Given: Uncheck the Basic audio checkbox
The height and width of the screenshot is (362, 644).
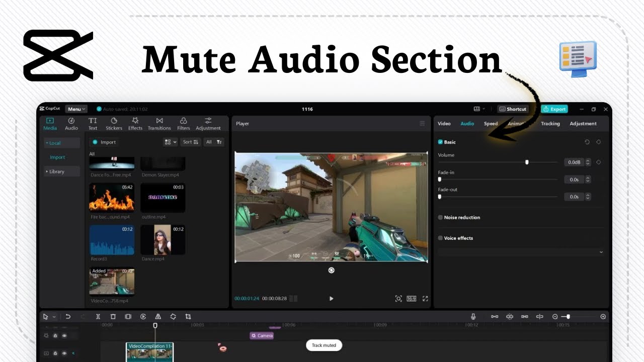Looking at the screenshot, I should pos(440,142).
